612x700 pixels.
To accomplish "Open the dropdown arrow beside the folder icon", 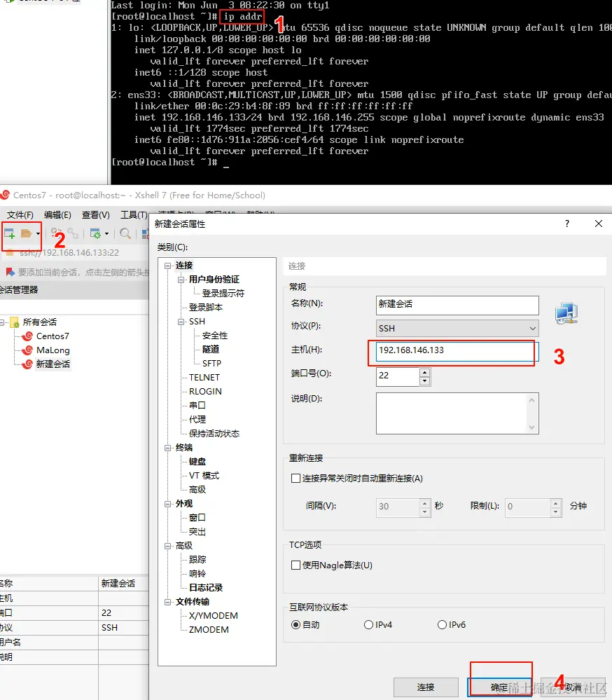I will tap(38, 233).
